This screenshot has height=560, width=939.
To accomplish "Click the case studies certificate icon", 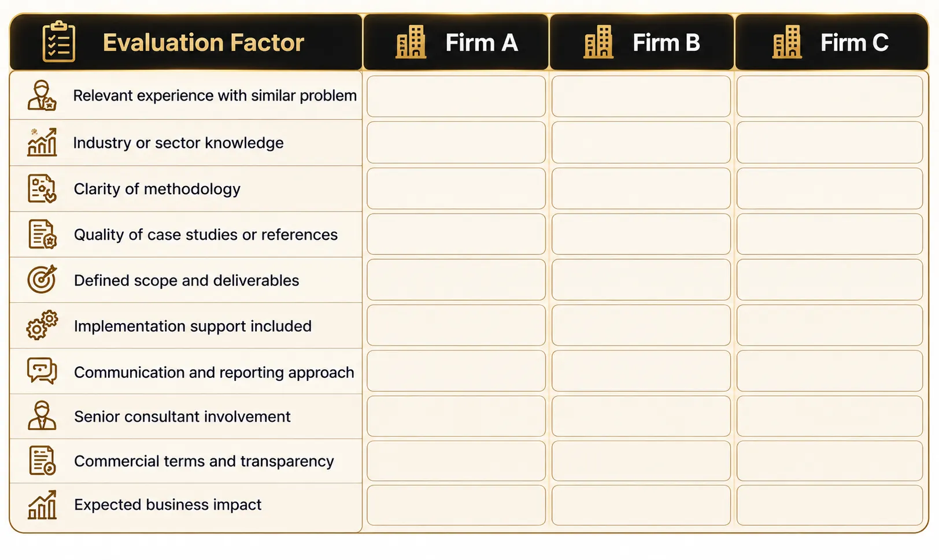I will point(42,234).
